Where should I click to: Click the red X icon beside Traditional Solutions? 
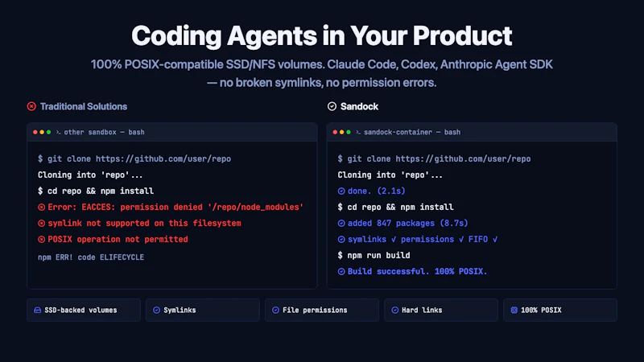(31, 106)
